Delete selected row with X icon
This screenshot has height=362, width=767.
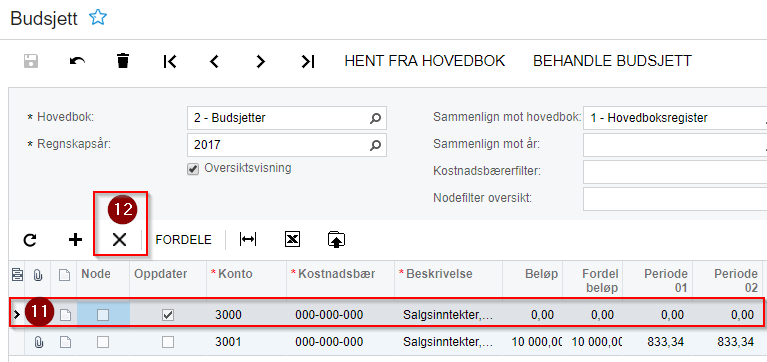point(119,240)
